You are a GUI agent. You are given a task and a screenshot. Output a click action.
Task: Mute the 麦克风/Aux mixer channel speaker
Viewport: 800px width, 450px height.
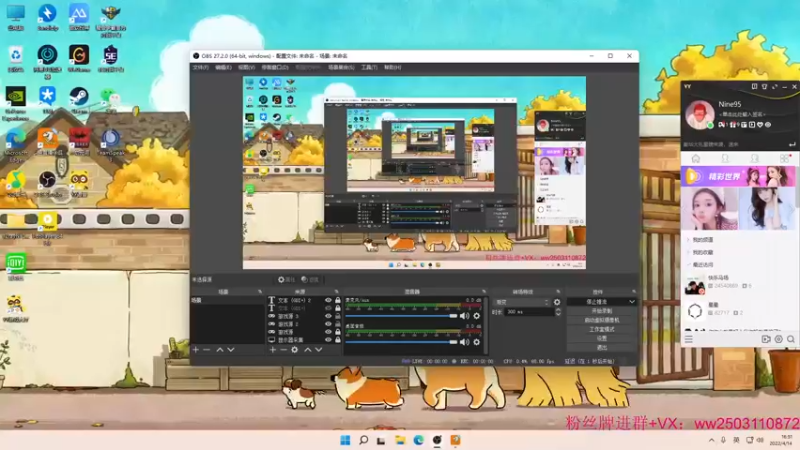(x=464, y=316)
